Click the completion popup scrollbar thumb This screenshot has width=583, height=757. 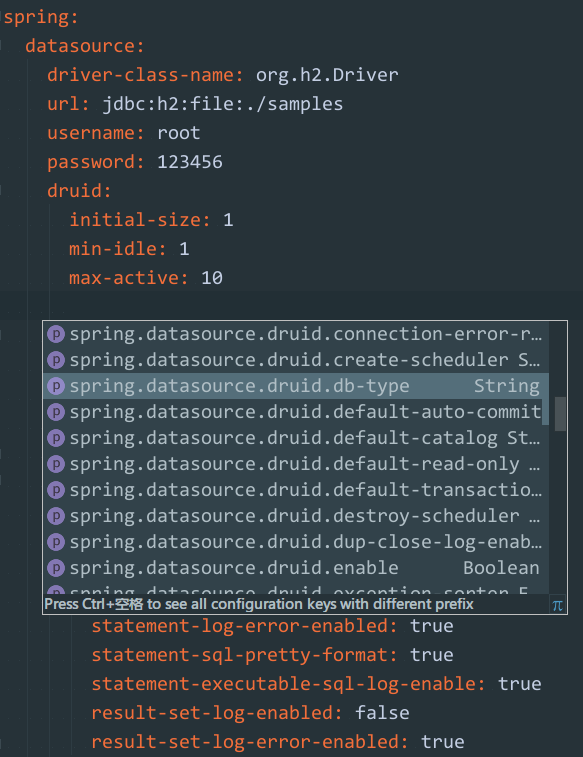click(x=560, y=414)
